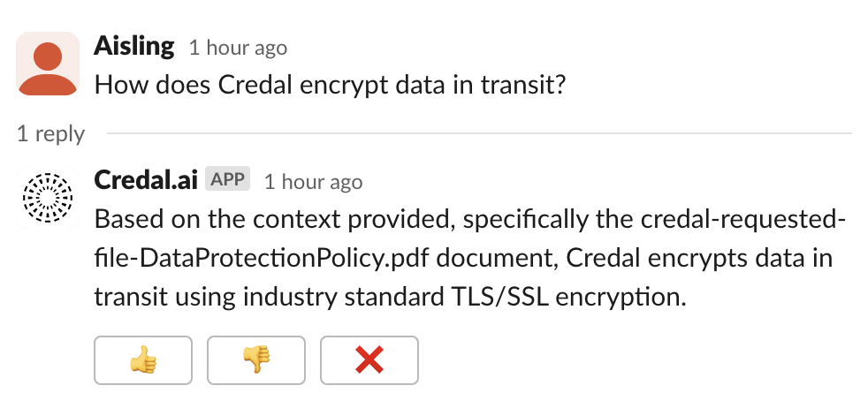Give the reply a thumbs up
This screenshot has height=408, width=868.
point(142,359)
